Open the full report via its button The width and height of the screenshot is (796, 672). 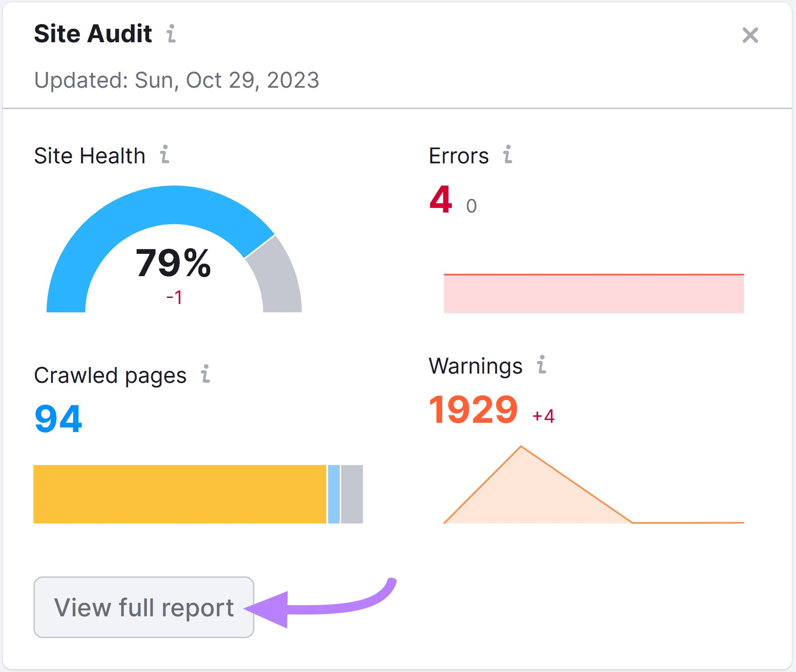144,608
